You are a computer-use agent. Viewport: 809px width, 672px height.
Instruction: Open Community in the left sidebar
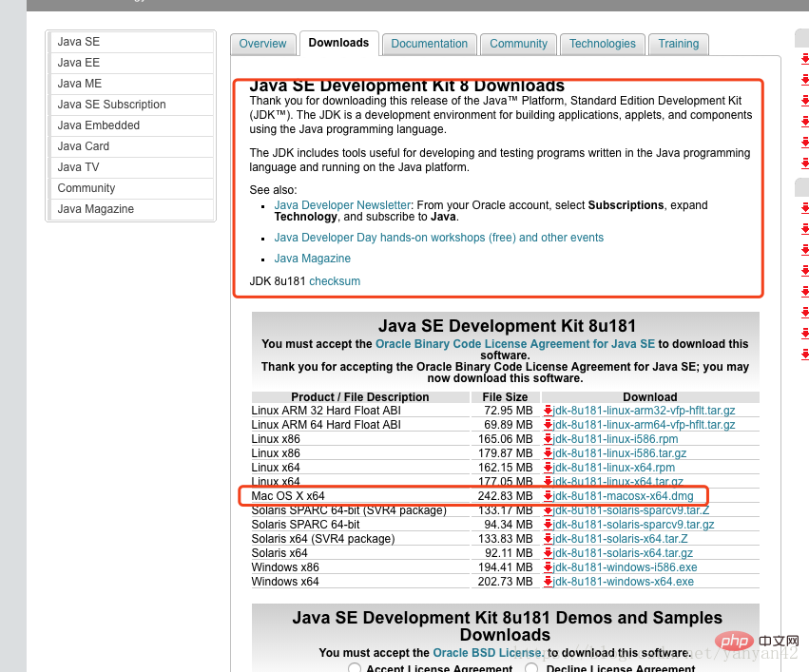(x=131, y=188)
